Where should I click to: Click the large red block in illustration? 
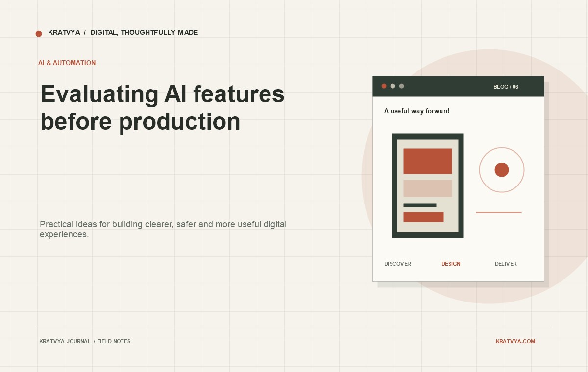(428, 161)
